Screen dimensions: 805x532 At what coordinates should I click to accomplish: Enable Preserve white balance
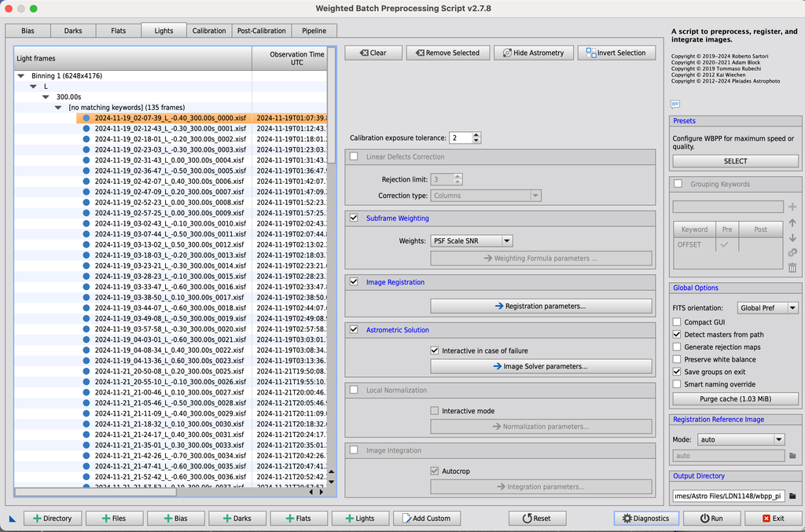(677, 360)
